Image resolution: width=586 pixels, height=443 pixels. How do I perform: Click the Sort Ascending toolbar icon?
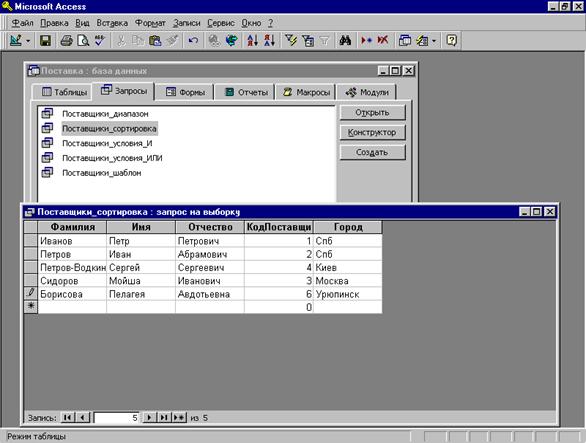(x=252, y=40)
